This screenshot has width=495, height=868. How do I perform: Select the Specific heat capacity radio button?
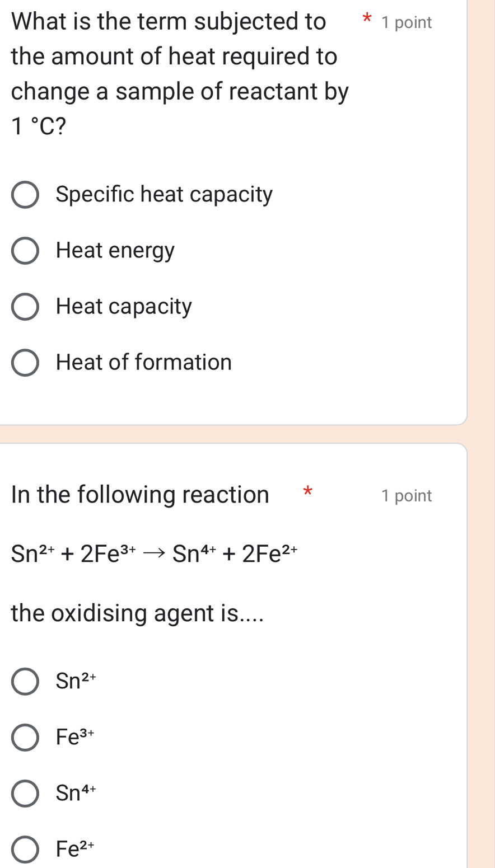tap(25, 195)
